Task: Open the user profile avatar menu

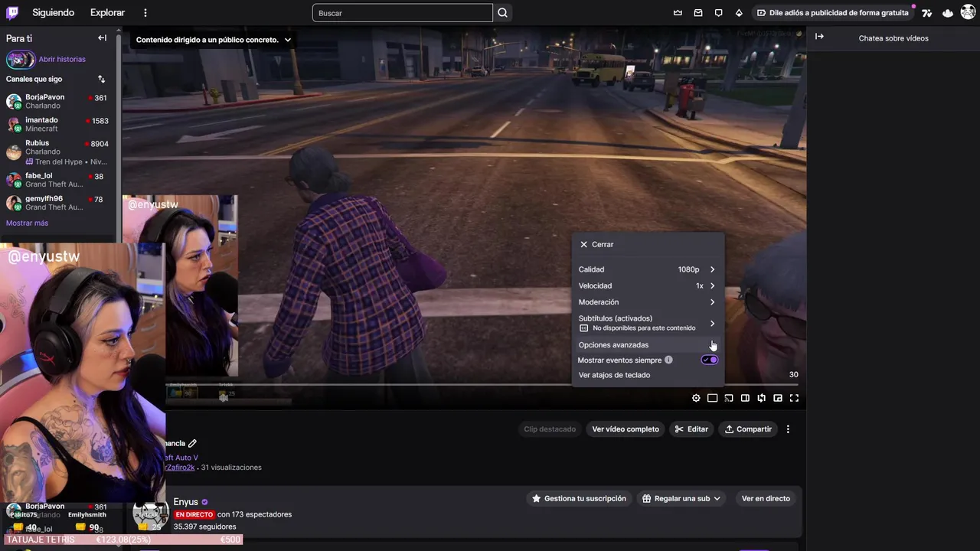Action: click(x=968, y=12)
